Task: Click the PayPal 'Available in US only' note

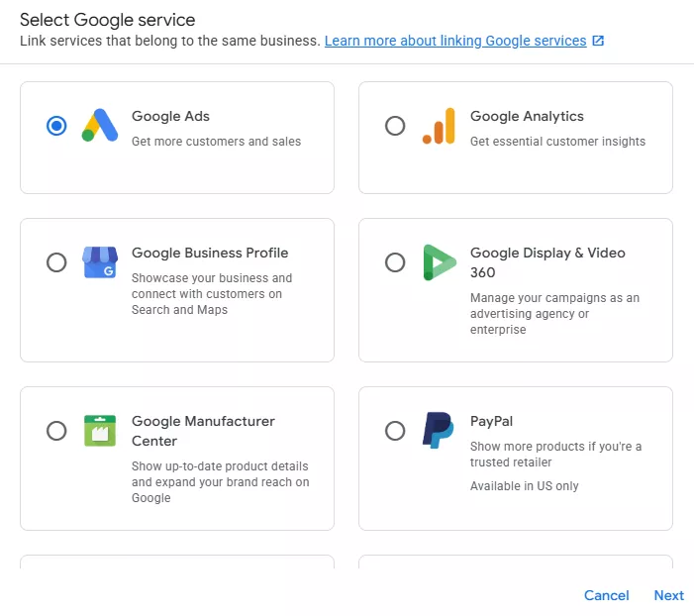Action: point(524,486)
